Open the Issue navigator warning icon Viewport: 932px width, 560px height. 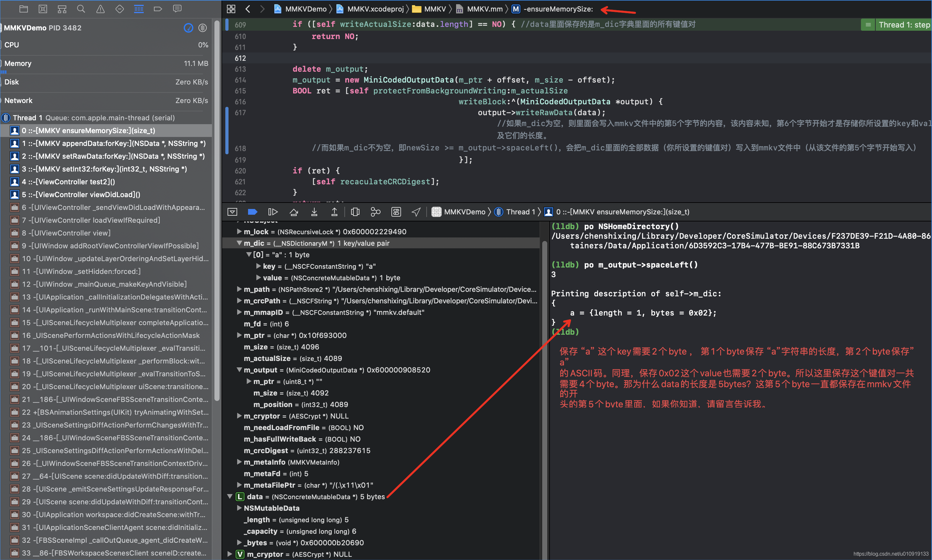(100, 9)
